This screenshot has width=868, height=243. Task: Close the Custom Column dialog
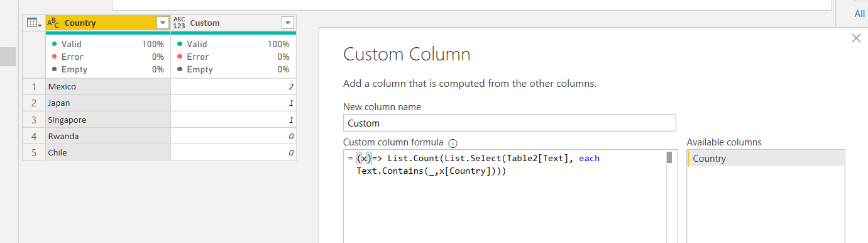856,38
